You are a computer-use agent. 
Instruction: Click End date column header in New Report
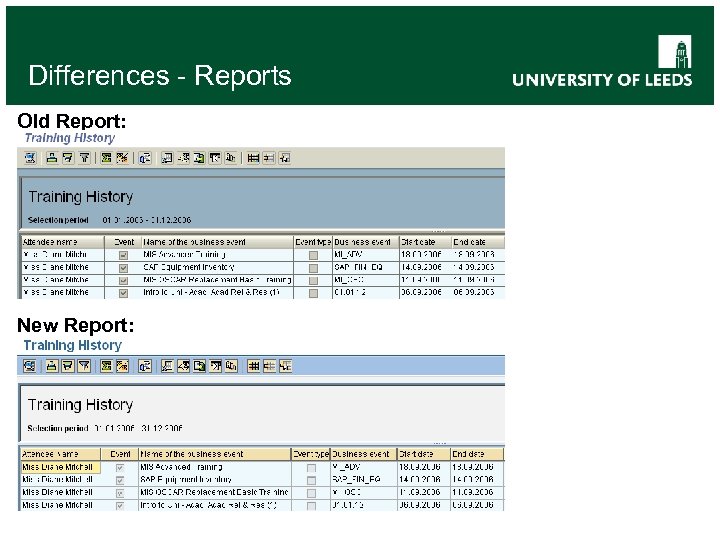[x=477, y=454]
